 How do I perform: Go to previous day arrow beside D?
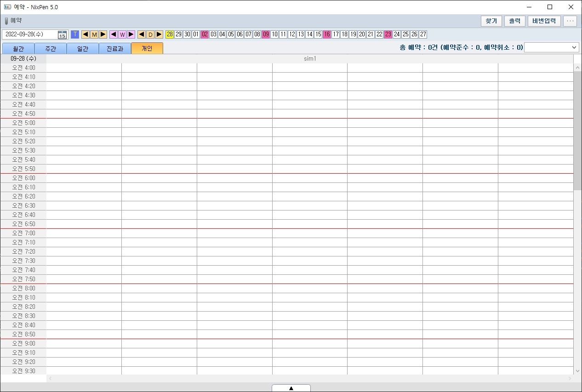click(x=142, y=34)
